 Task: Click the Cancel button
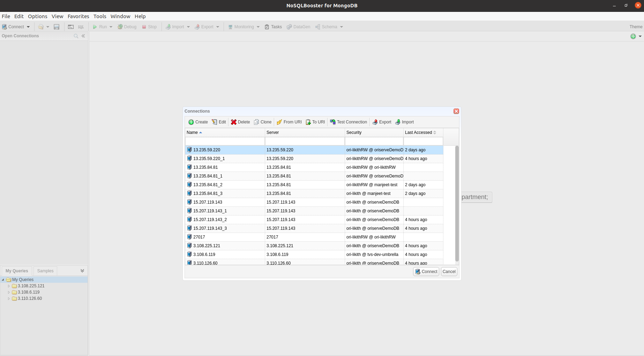(449, 272)
